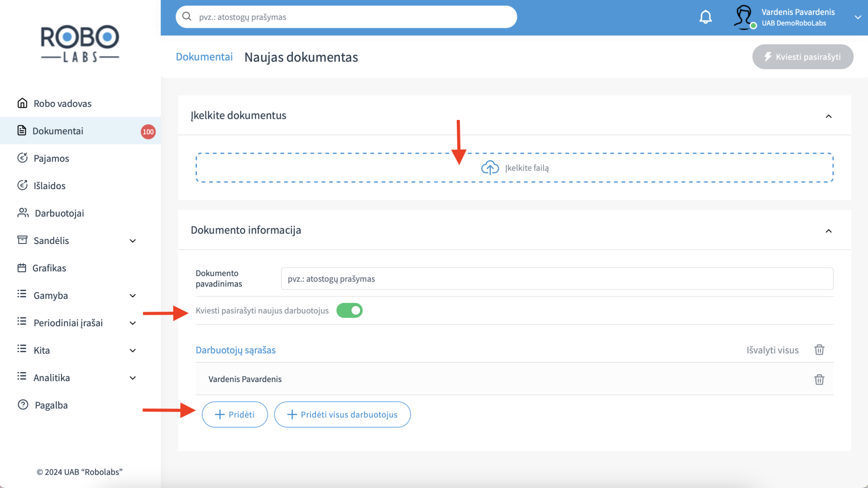Expand the Kita submenu chevron
Viewport: 868px width, 488px height.
tap(133, 350)
